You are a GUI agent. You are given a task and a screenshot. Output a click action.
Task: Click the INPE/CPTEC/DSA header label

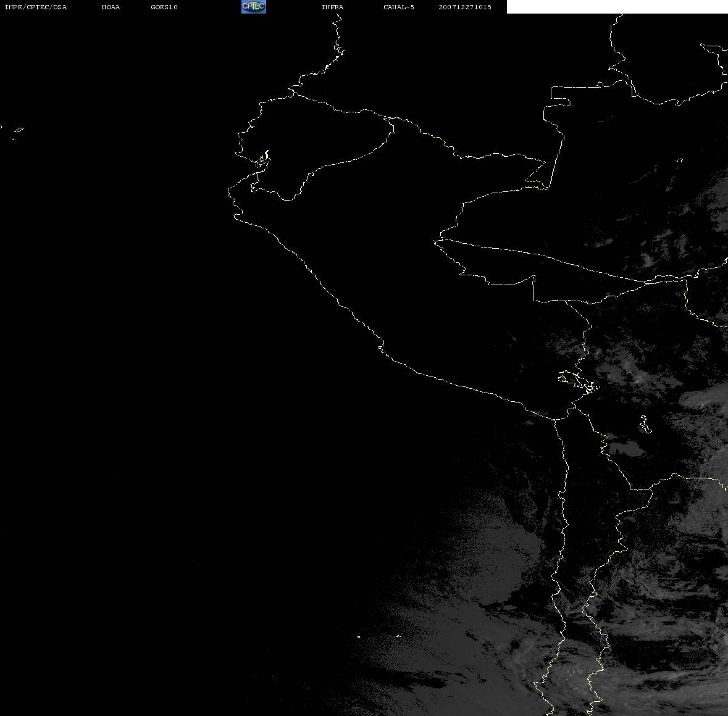(36, 7)
